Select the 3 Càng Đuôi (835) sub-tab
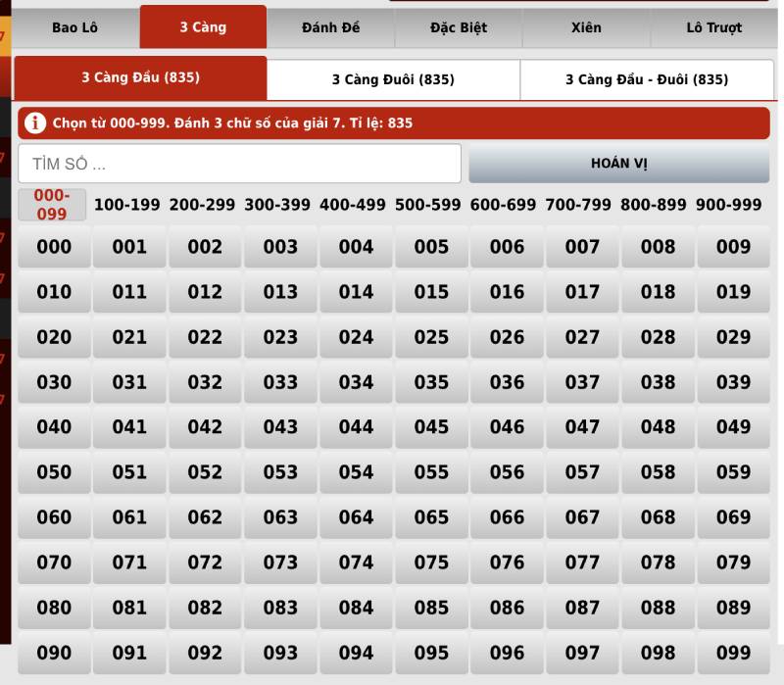The image size is (784, 685). click(393, 79)
